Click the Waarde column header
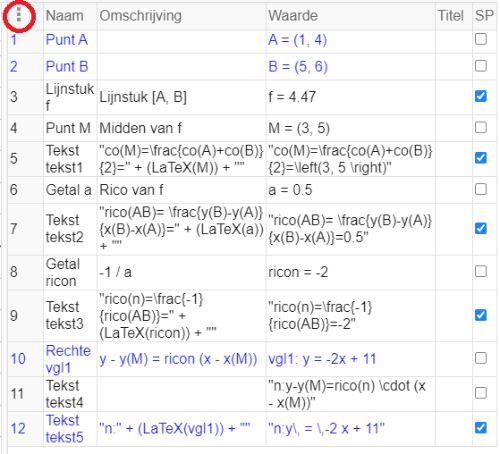Image resolution: width=500 pixels, height=454 pixels. tap(293, 16)
